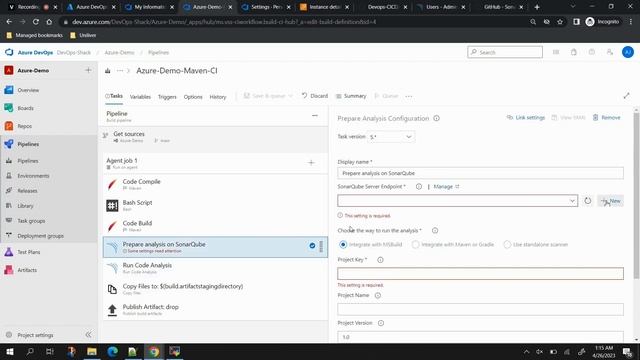Open the breadcrumb ellipsis menu
This screenshot has height=360, width=640.
pyautogui.click(x=120, y=71)
